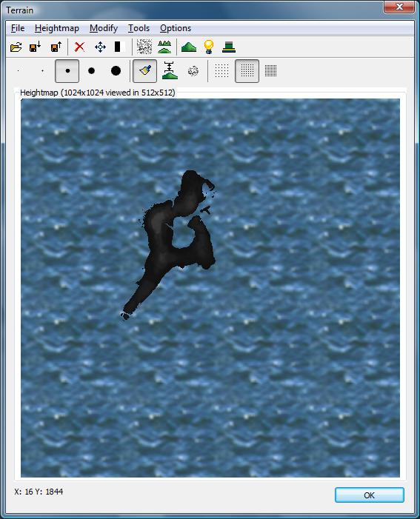The image size is (420, 519).
Task: Click the four-arrow move heightmap icon
Action: click(100, 47)
